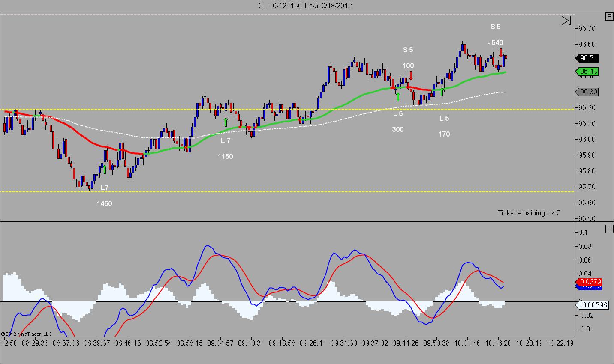Click the 95.60 price axis label

coord(587,203)
